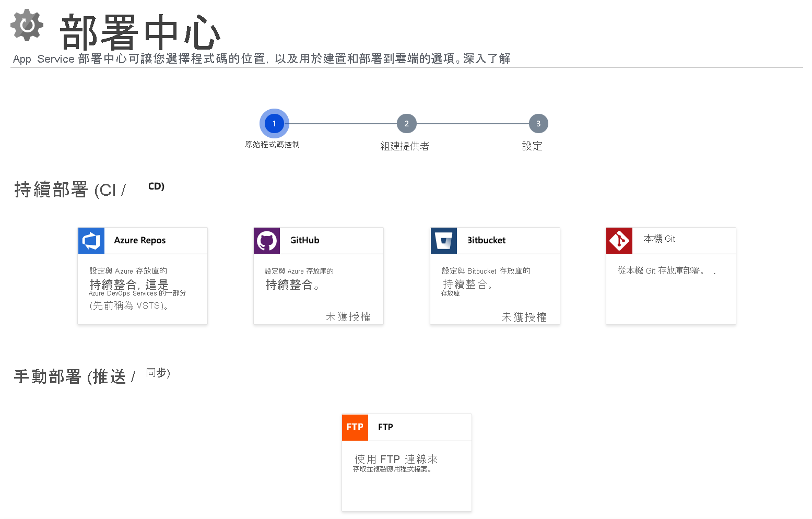Choose the Azure Repos card title

(x=140, y=240)
